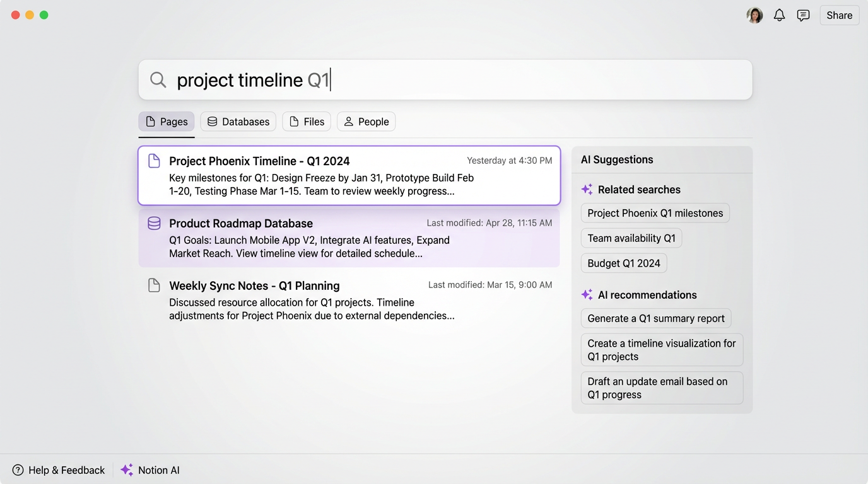The image size is (868, 484).
Task: Click the sparkle icon beside AI recommendations
Action: (x=588, y=294)
